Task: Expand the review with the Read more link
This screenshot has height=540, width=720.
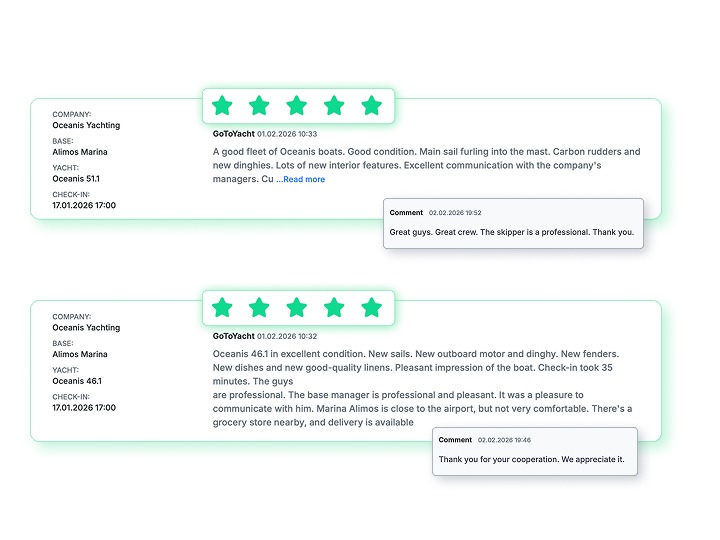Action: [301, 180]
